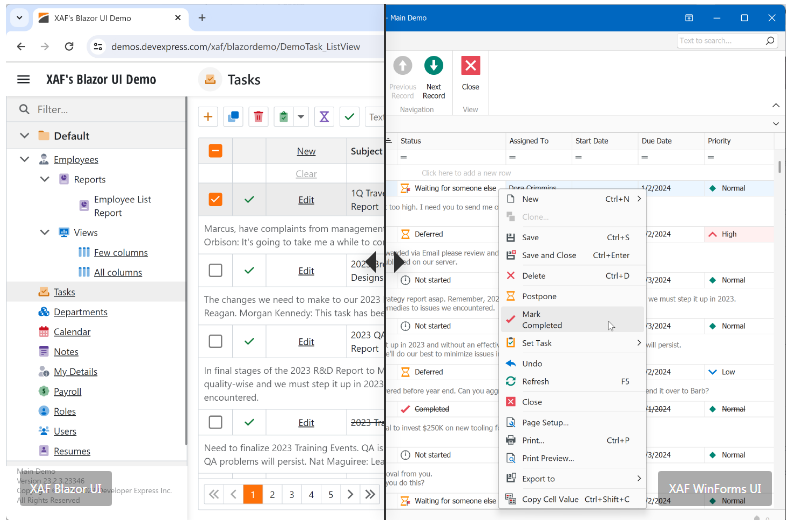Click the Clone object icon in Blazor toolbar

[233, 117]
